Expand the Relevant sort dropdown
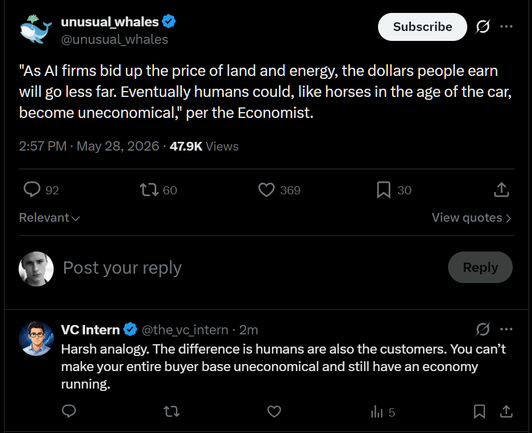Screen dimensions: 532x433 [x=49, y=218]
